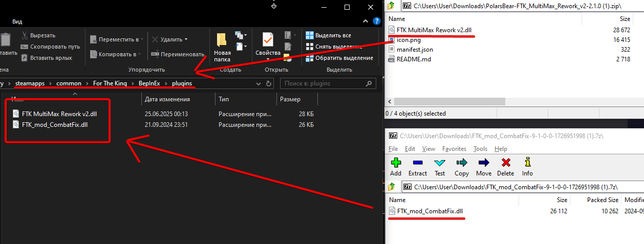Click the 7-Zip Copy icon

tap(462, 163)
